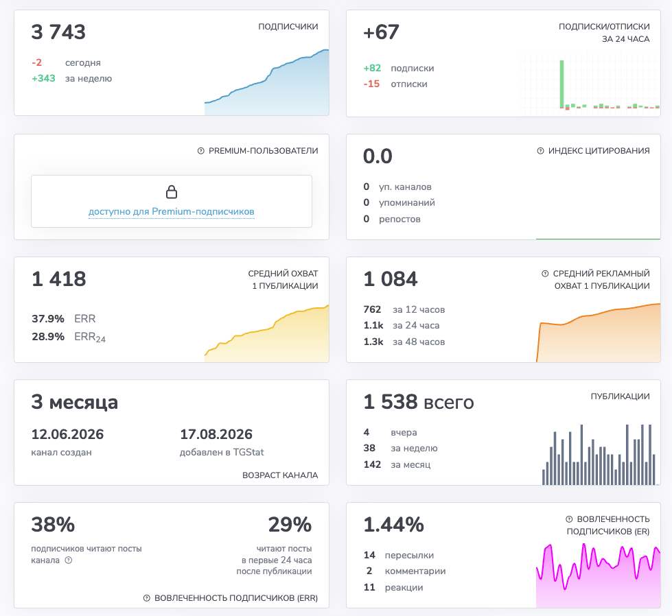Click the +67 subscriptions total

click(381, 32)
